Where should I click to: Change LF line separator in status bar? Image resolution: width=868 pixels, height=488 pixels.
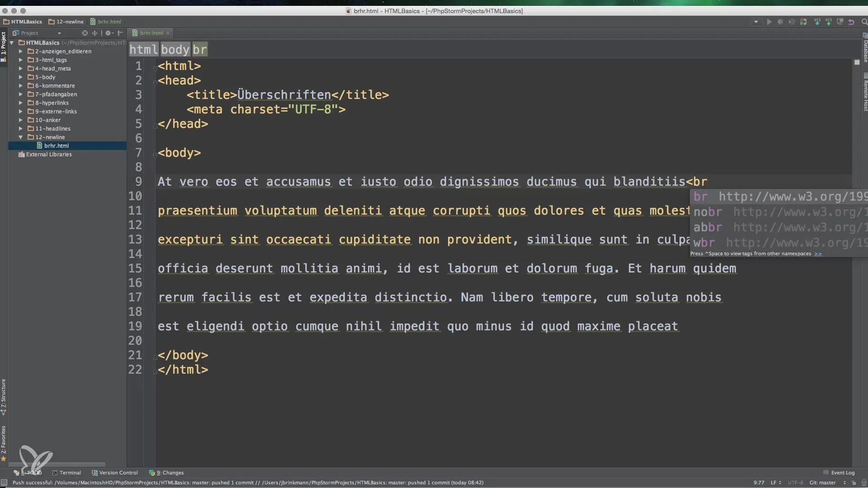point(776,483)
